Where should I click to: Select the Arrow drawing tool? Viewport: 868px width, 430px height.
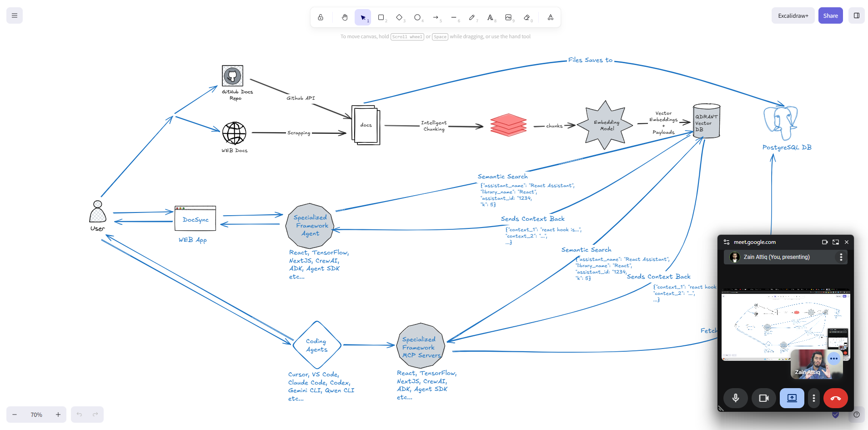coord(436,17)
